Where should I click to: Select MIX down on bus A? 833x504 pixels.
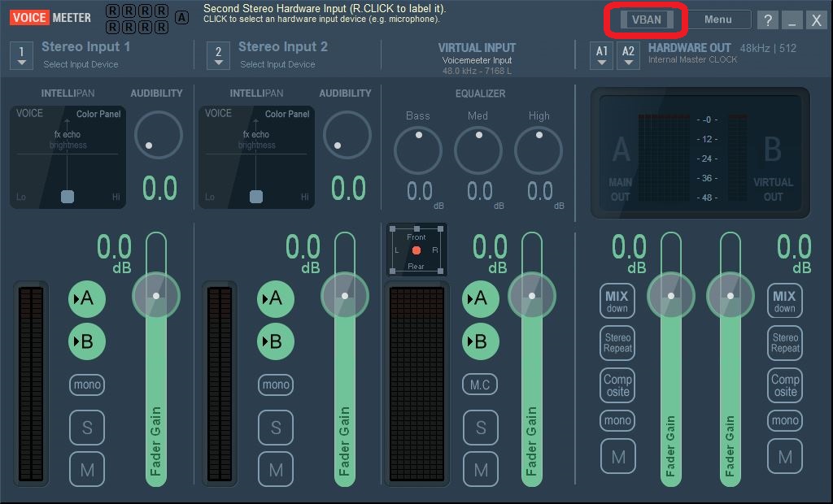pyautogui.click(x=617, y=301)
